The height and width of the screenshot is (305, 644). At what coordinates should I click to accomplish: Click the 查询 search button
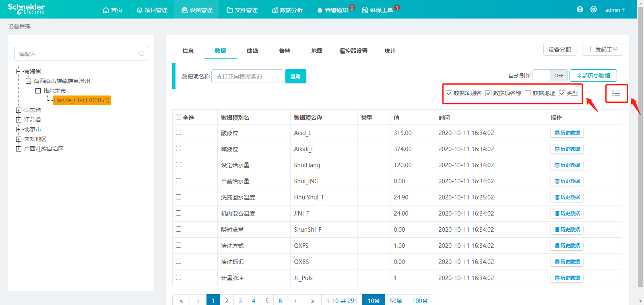296,76
